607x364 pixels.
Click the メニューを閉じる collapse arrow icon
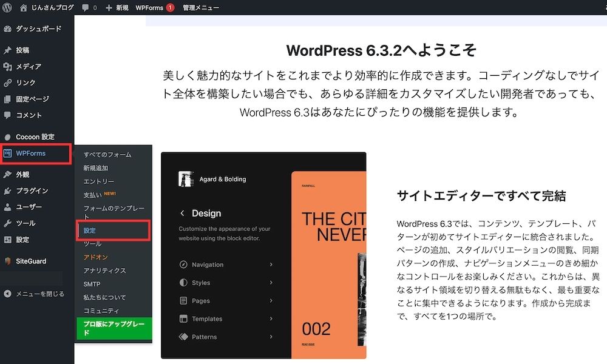(x=7, y=294)
